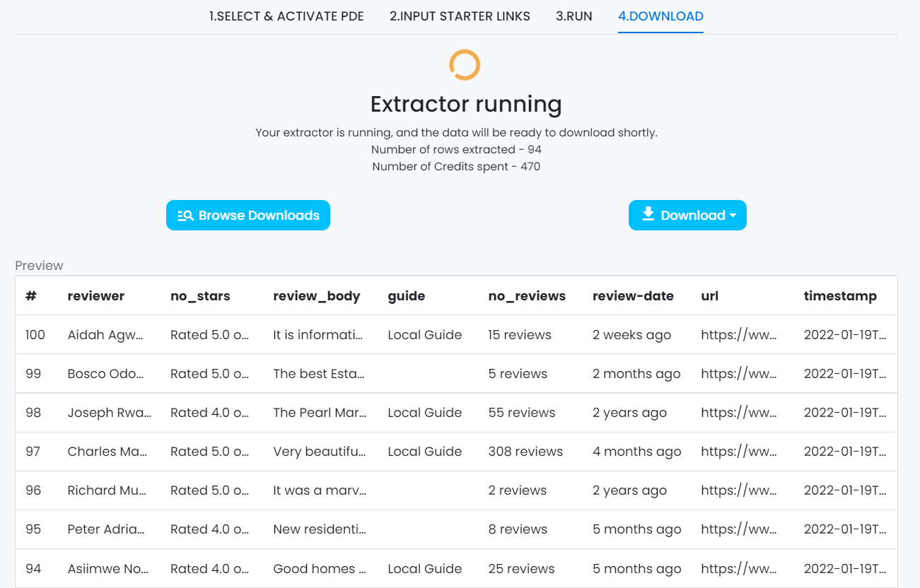Viewport: 920px width, 588px height.
Task: Click the '2 reviews' cell
Action: [x=518, y=490]
